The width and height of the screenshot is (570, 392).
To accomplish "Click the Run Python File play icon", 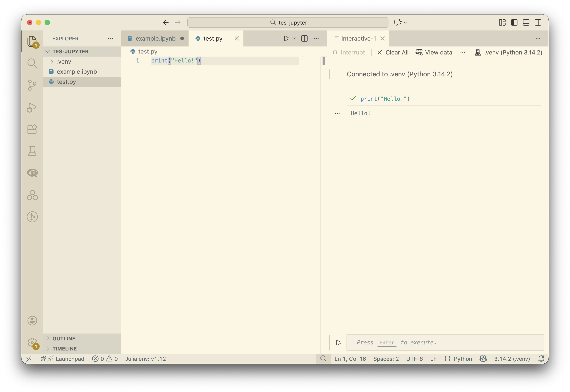I will tap(286, 38).
